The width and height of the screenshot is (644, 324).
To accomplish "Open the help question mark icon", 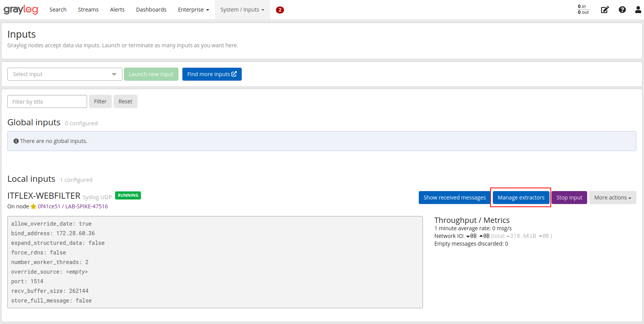I will click(622, 10).
